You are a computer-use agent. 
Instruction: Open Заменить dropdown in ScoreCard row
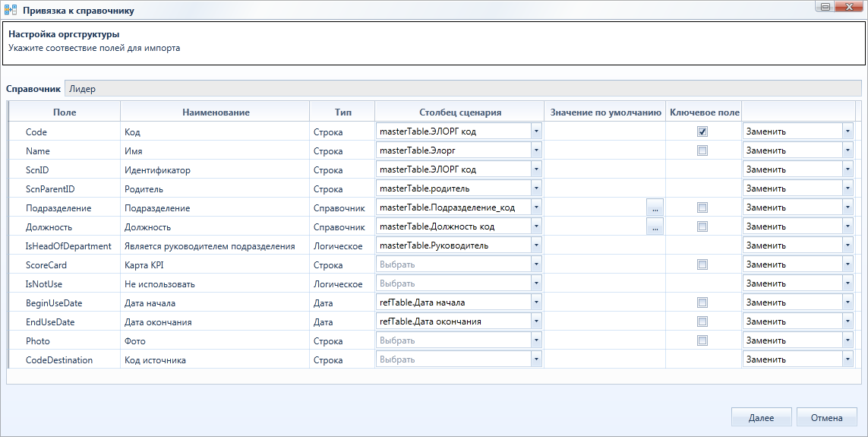pyautogui.click(x=847, y=264)
